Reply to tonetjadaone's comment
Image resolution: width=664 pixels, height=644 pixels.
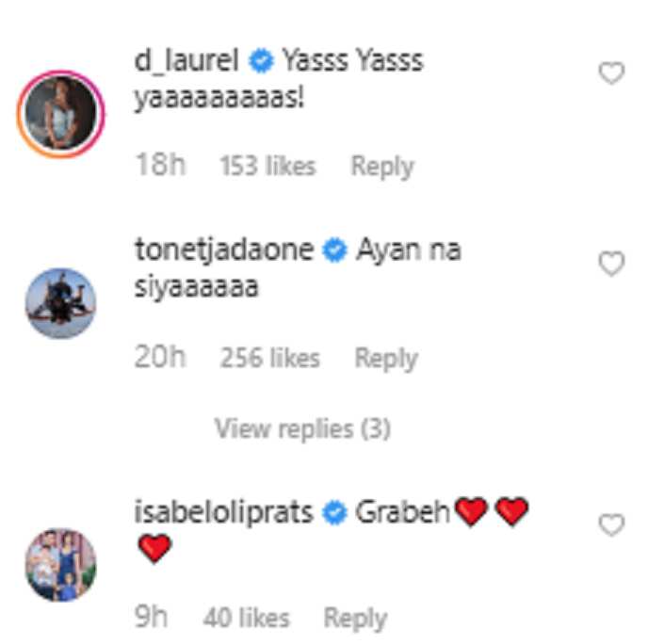tap(386, 358)
